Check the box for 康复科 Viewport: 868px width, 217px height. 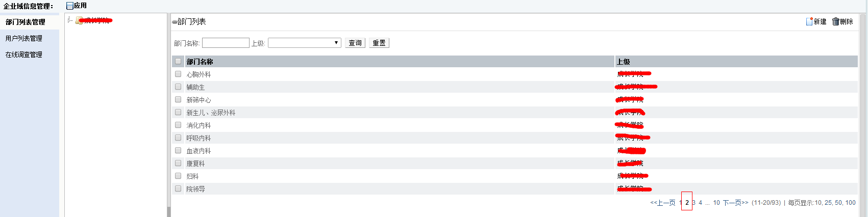pos(178,163)
